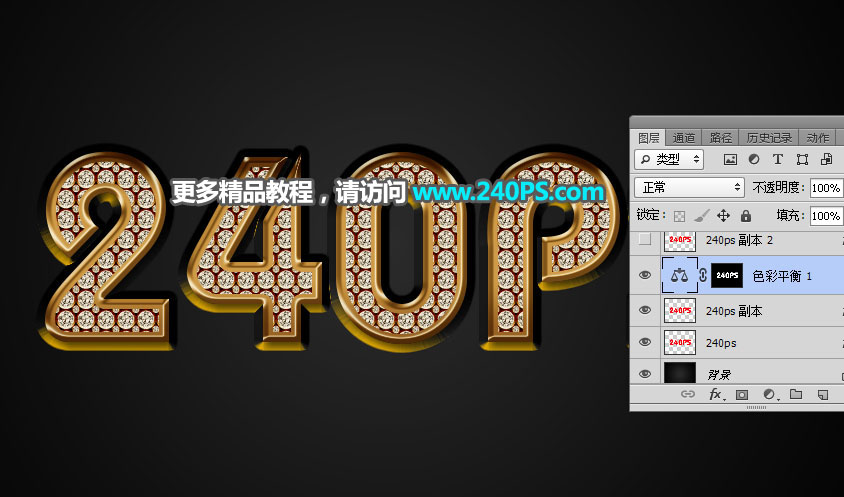Select layer name 240ps in the layer list

(x=721, y=343)
